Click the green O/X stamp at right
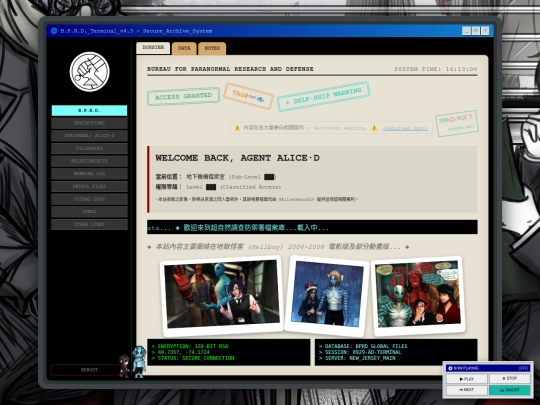Viewport: 540px width, 405px height. (457, 123)
